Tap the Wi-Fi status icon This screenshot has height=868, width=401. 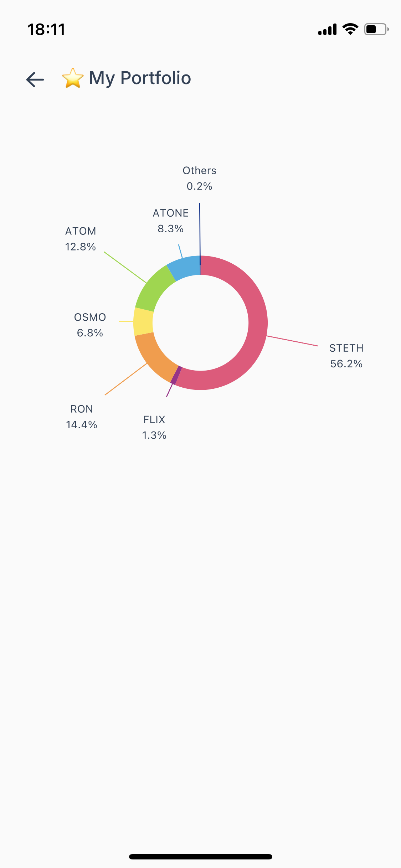click(x=350, y=29)
